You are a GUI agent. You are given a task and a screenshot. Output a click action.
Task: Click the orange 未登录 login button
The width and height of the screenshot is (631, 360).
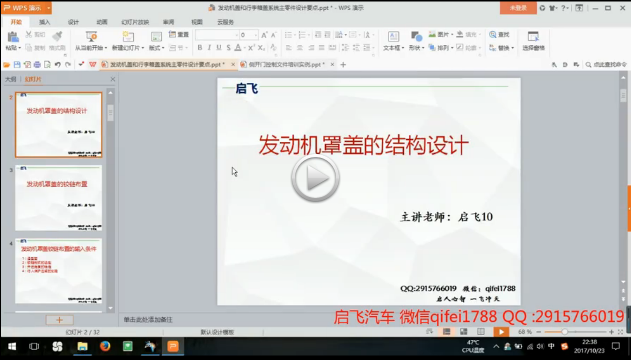point(518,8)
